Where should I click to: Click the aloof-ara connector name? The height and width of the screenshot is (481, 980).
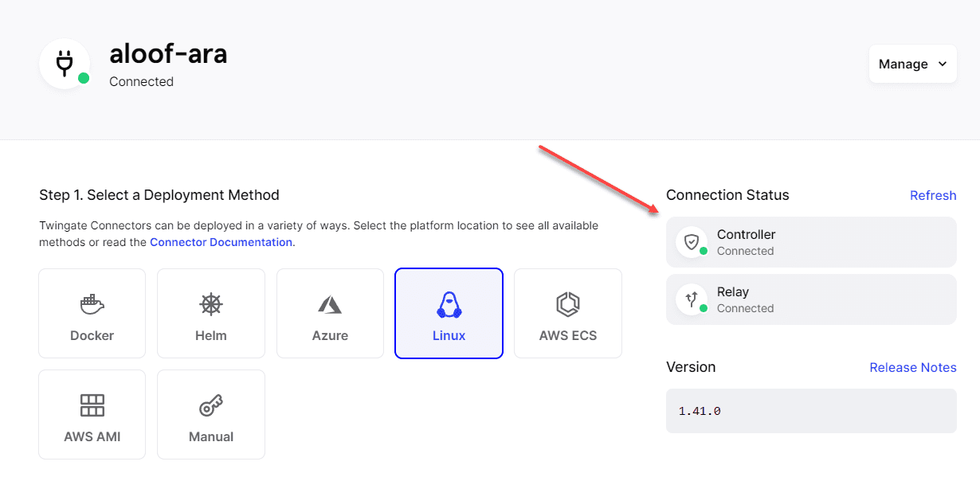[x=168, y=53]
